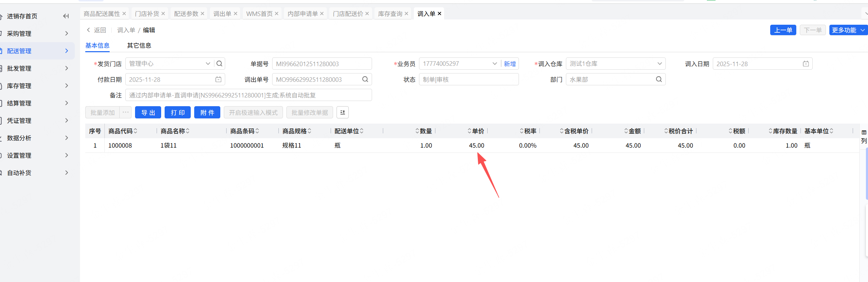868x282 pixels.
Task: Close the 库存查询 tab
Action: (406, 14)
